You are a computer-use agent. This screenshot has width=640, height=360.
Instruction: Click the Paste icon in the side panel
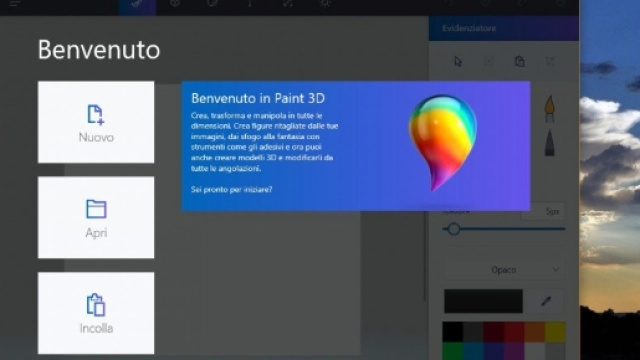tap(519, 61)
